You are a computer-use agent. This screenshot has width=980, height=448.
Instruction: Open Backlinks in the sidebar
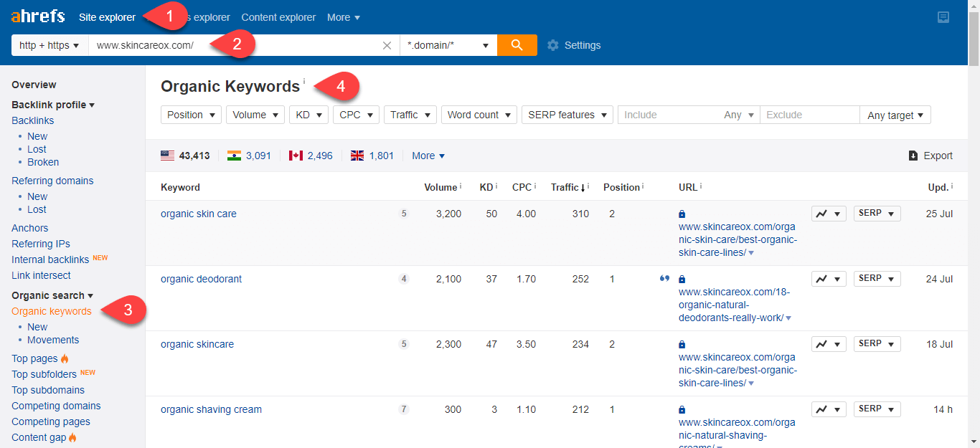(33, 120)
